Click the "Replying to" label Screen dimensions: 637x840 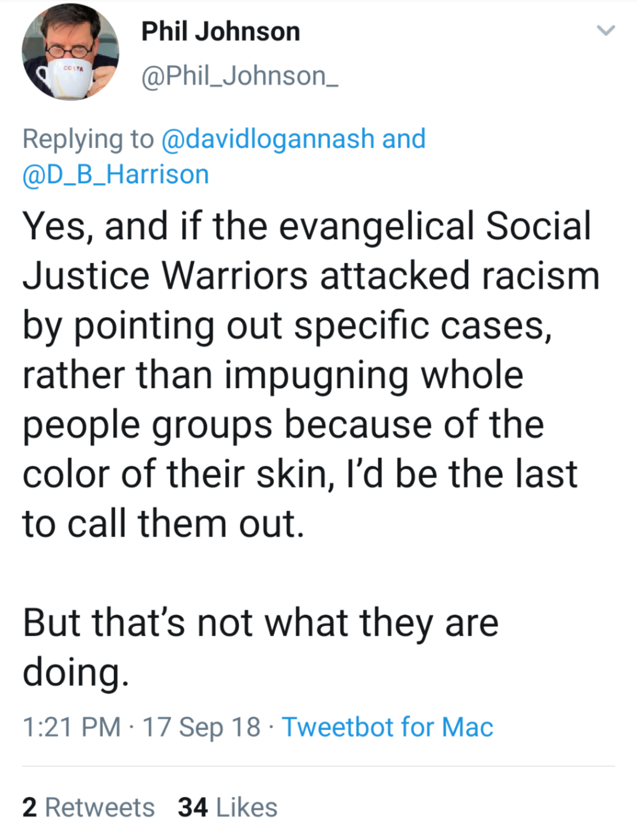click(88, 139)
